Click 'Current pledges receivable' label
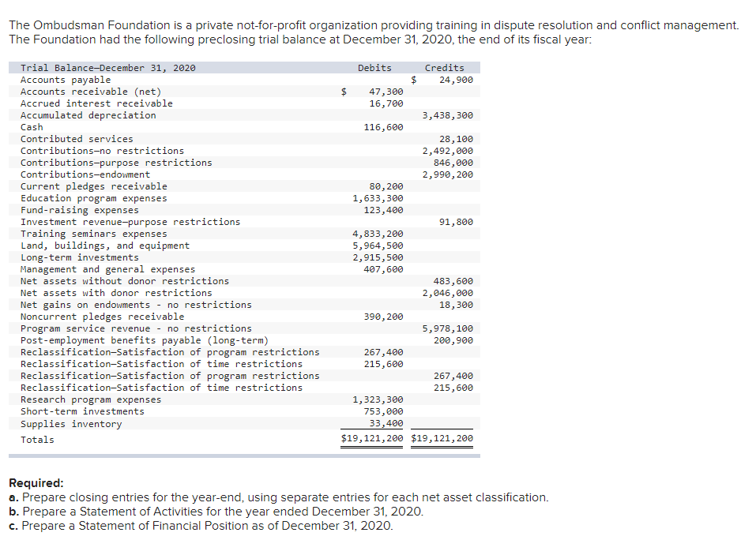The height and width of the screenshot is (540, 756). click(93, 186)
